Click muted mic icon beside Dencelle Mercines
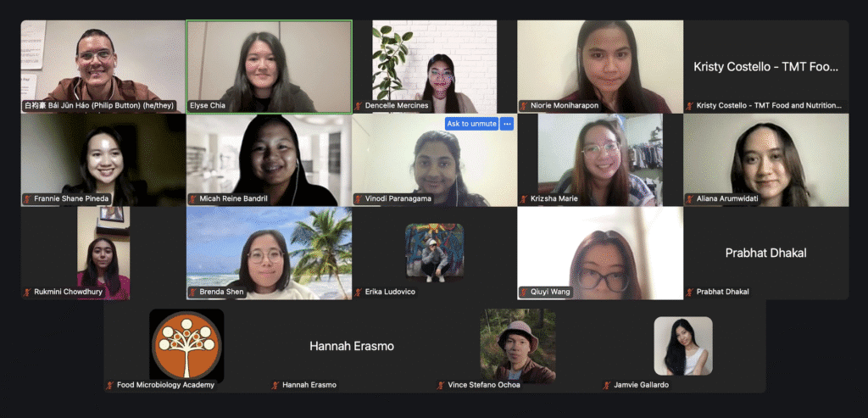This screenshot has height=418, width=868. pos(359,105)
